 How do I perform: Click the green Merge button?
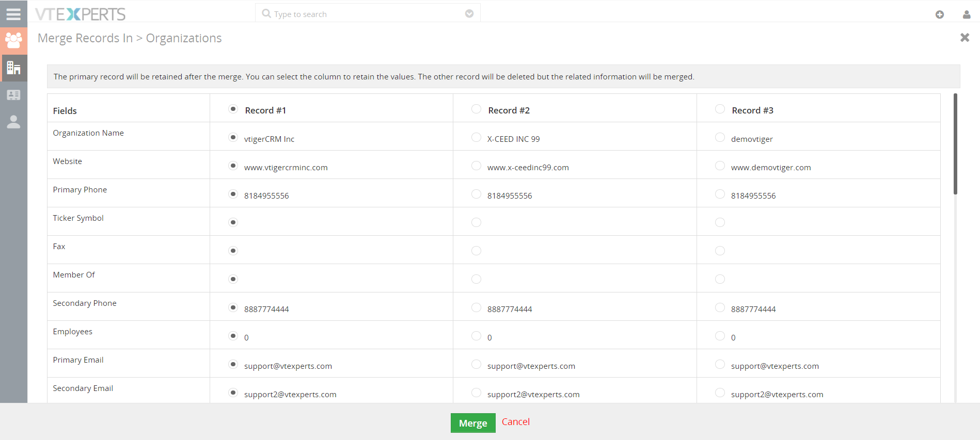473,423
